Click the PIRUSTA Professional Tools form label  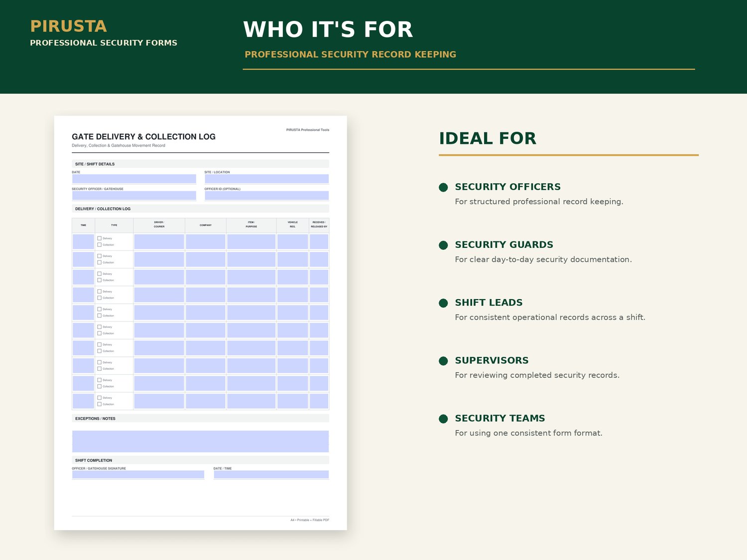308,130
